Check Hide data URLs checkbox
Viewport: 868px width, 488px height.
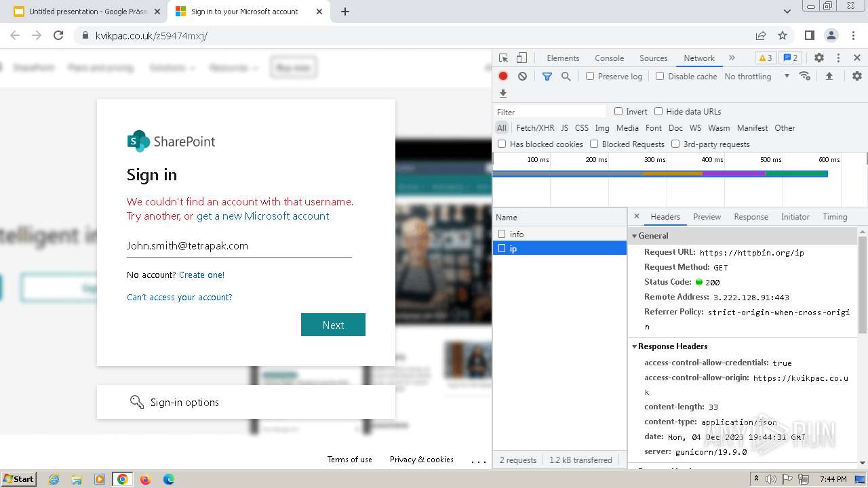[x=658, y=111]
